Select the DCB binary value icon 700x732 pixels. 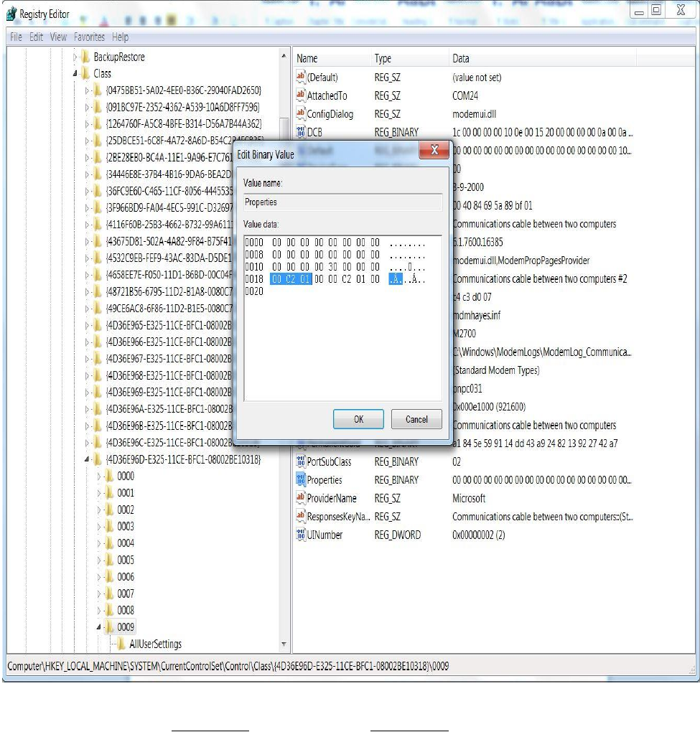pyautogui.click(x=301, y=132)
